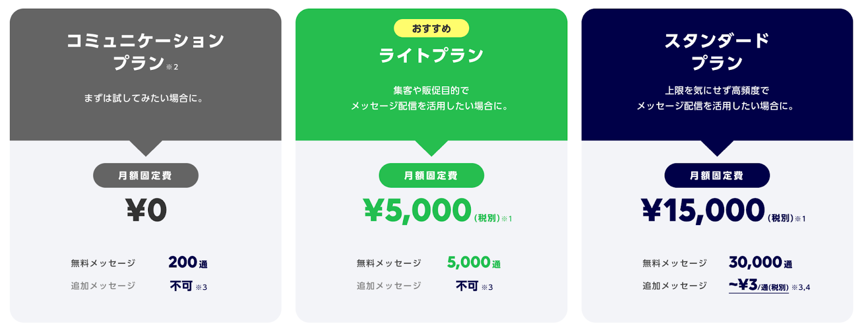Click the yellow おすすめ badge

point(431,28)
